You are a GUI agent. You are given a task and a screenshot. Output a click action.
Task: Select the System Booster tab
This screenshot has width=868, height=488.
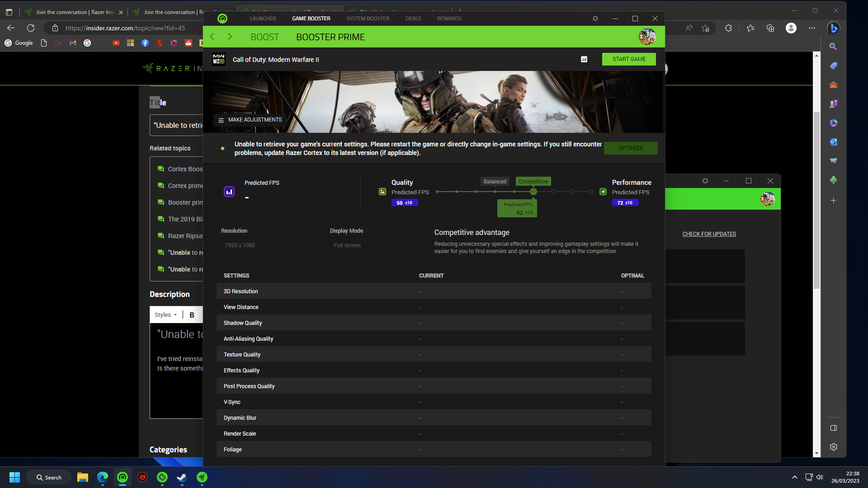pos(368,18)
